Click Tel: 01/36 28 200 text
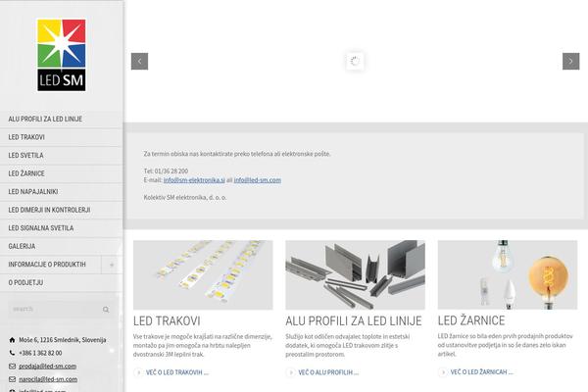 (166, 171)
